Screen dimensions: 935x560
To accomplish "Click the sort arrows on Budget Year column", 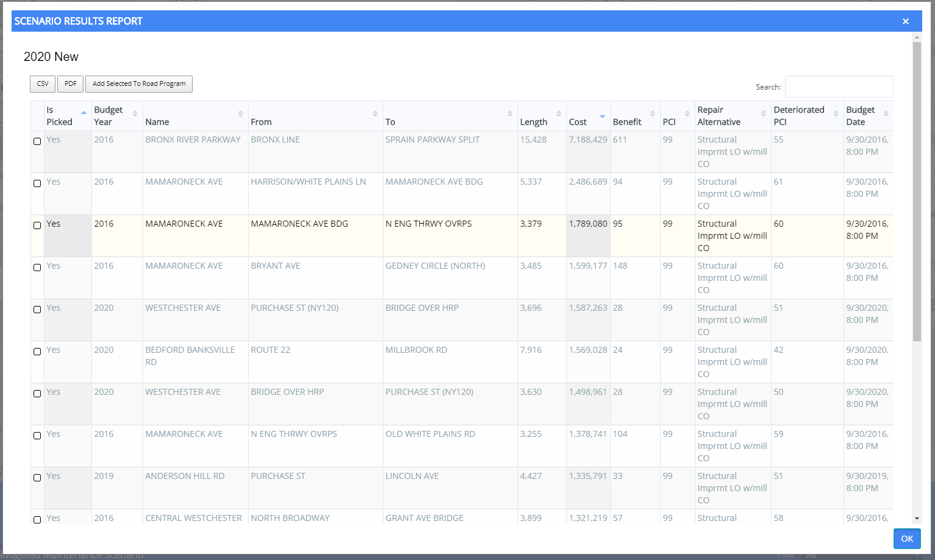I will pos(135,114).
